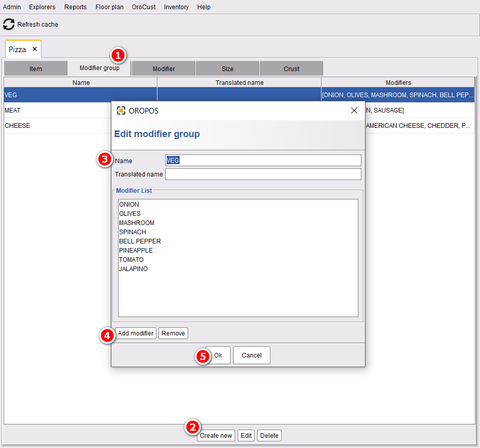The width and height of the screenshot is (480, 448).
Task: Open the Floor plan menu
Action: pos(109,7)
